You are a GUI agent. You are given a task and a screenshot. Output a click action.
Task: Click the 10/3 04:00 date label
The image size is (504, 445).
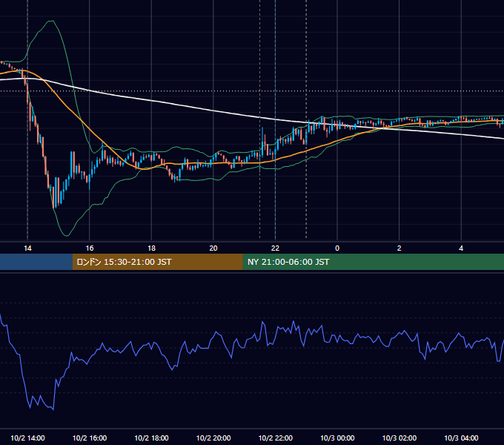coord(461,438)
